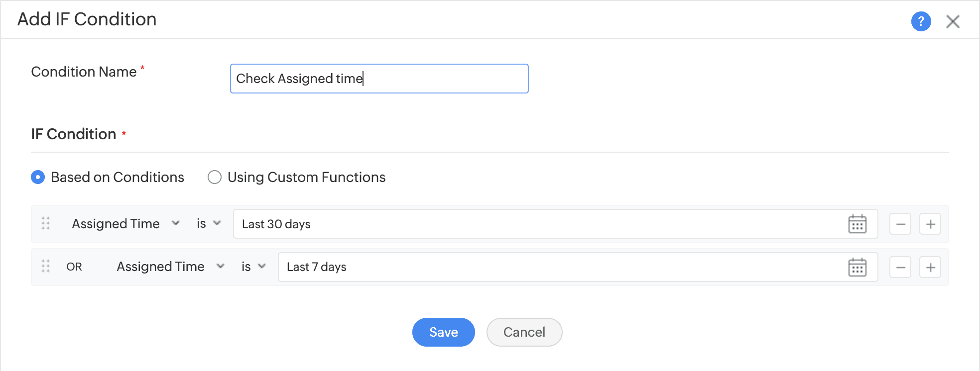This screenshot has height=371, width=980.
Task: Add a condition after the OR row
Action: [x=930, y=268]
